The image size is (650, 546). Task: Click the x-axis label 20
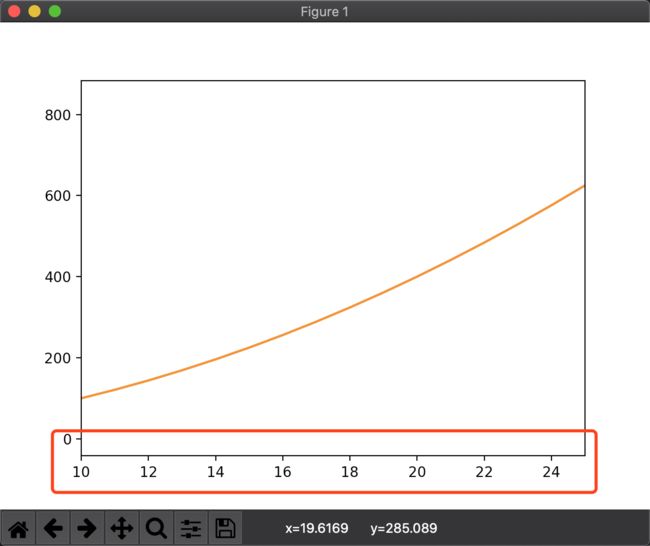tap(417, 472)
